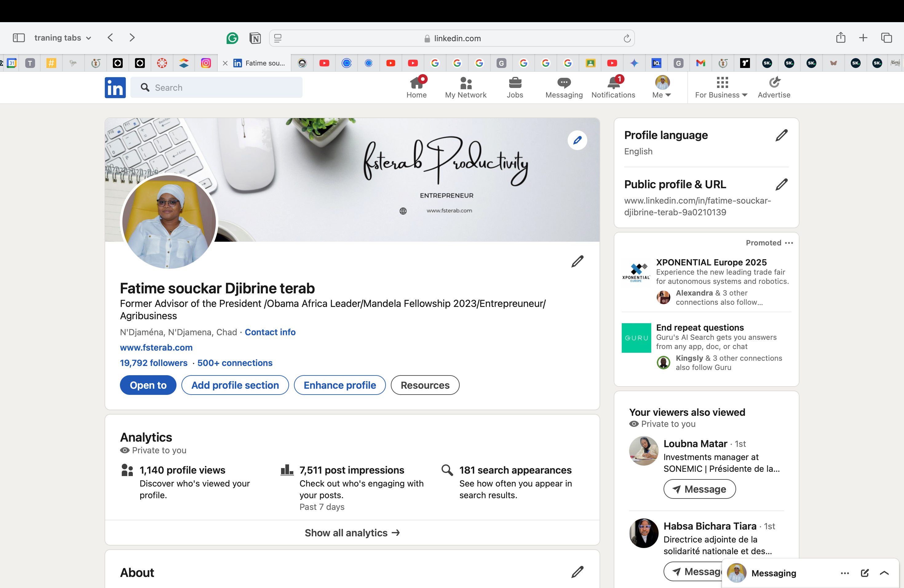Show tab overview icon
The width and height of the screenshot is (904, 588).
886,38
